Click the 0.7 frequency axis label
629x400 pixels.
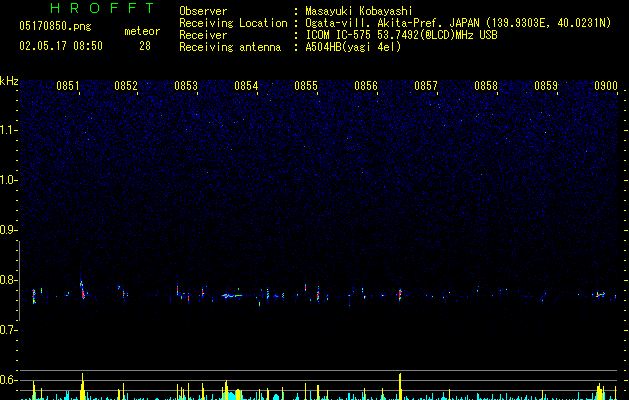coord(9,330)
